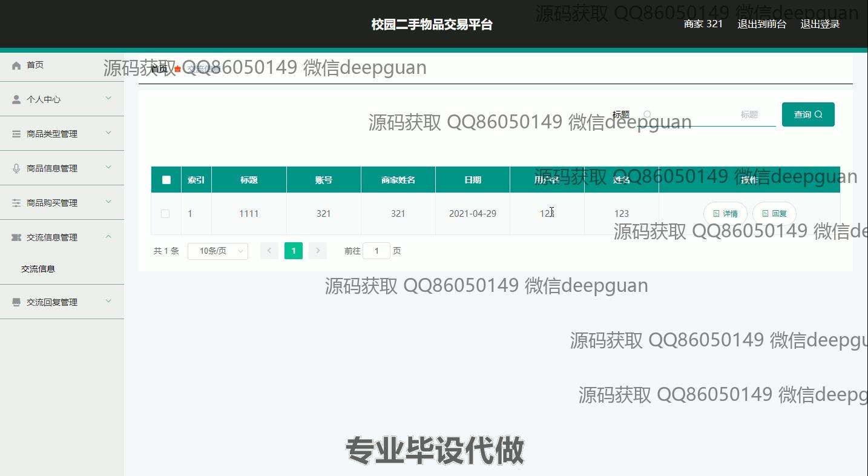Image resolution: width=868 pixels, height=476 pixels.
Task: Click the person icon for 个人中心
Action: click(x=16, y=99)
